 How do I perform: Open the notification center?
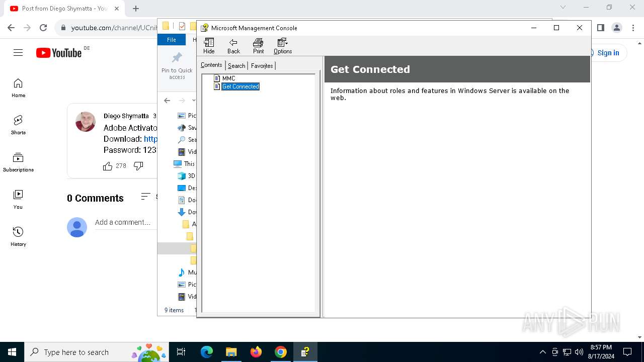coord(627,352)
